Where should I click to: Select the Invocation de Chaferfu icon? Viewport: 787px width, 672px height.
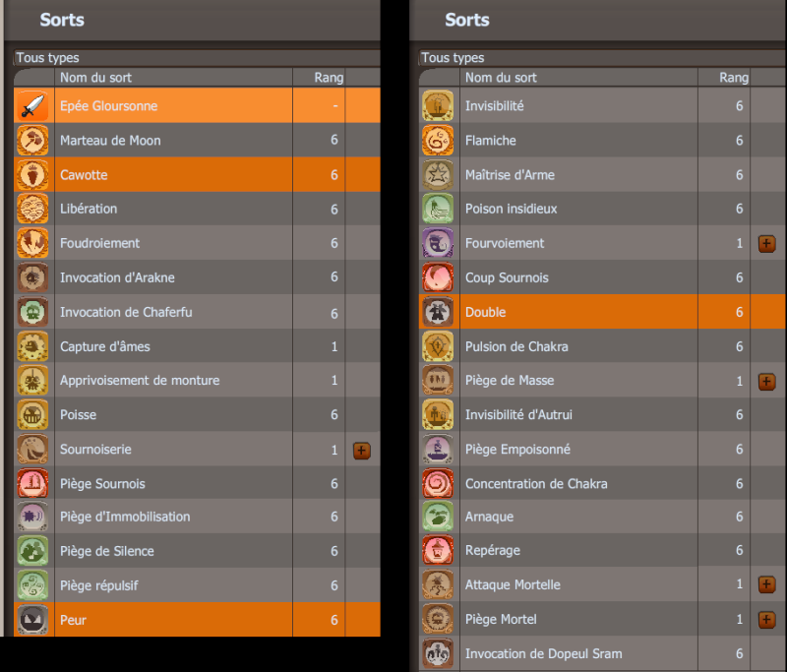click(33, 312)
